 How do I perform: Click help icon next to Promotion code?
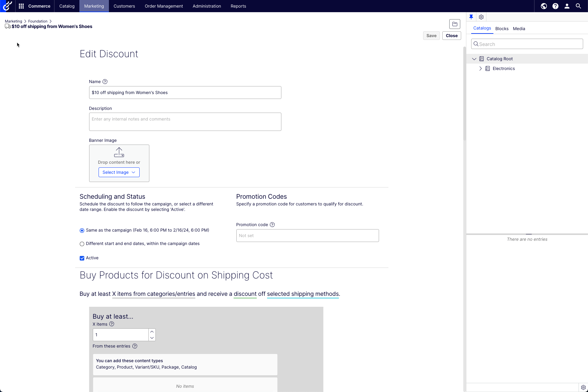[272, 225]
